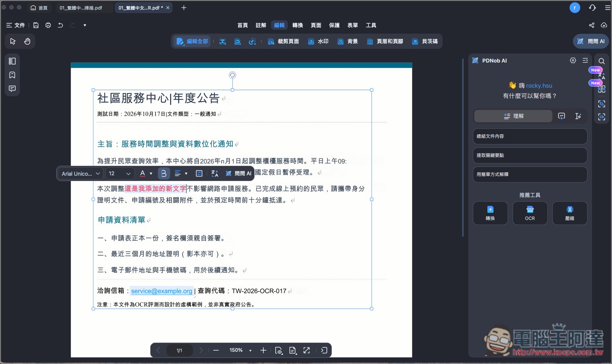
Task: Click the add link tool icon
Action: (252, 42)
